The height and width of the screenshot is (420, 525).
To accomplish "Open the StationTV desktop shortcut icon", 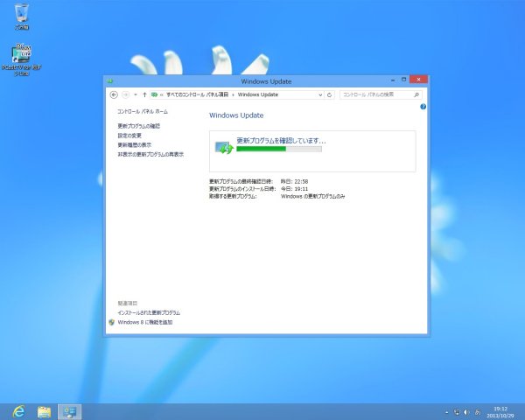I will click(x=21, y=59).
